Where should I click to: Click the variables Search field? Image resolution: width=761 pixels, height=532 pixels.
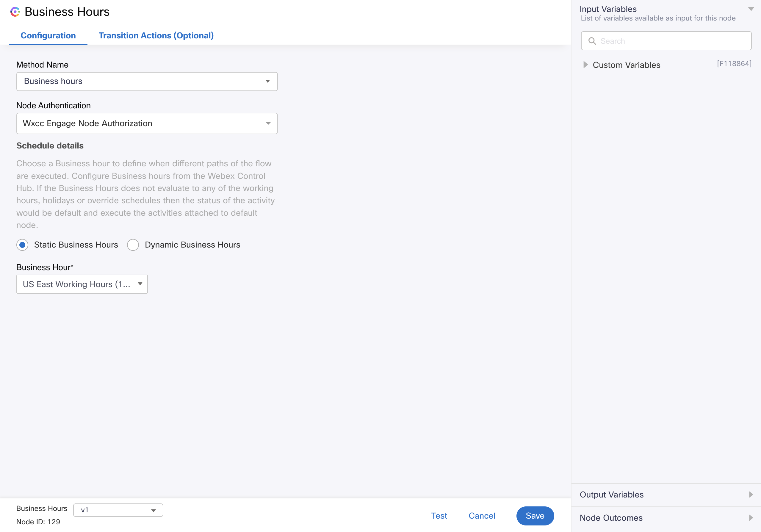[x=666, y=41]
